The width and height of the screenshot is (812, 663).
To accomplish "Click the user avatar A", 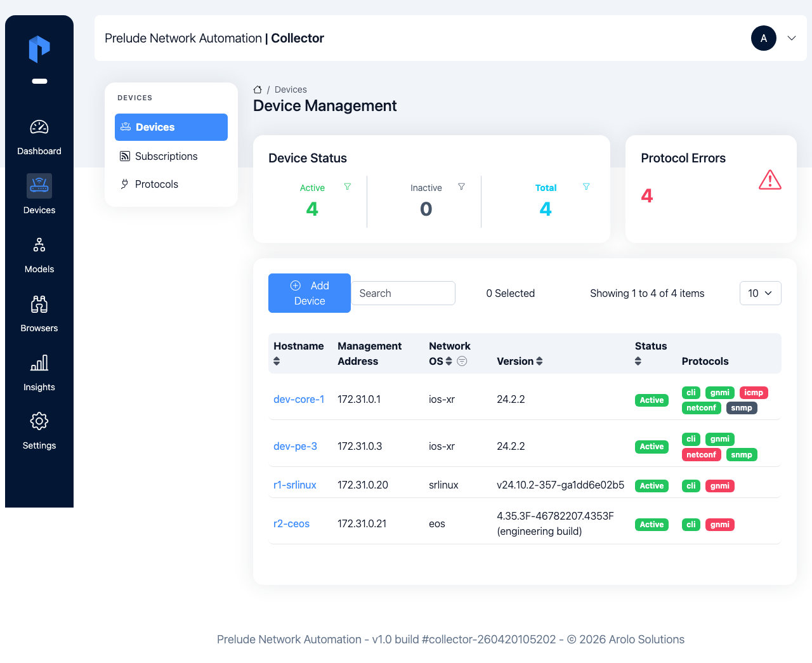I will point(764,38).
